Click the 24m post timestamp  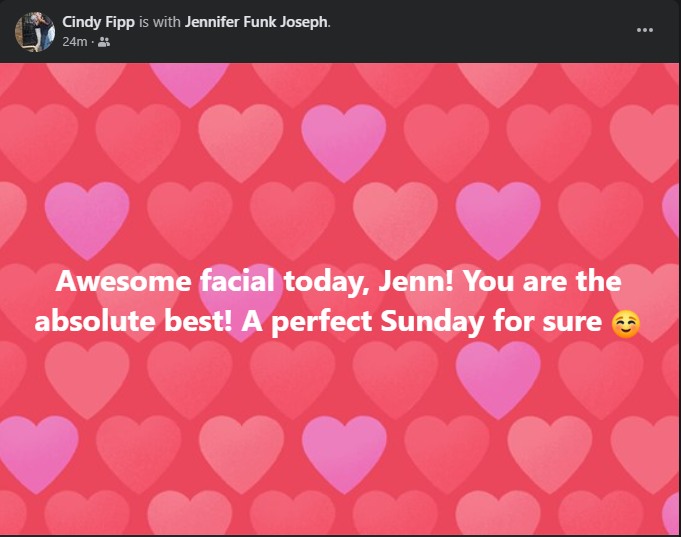click(x=74, y=42)
